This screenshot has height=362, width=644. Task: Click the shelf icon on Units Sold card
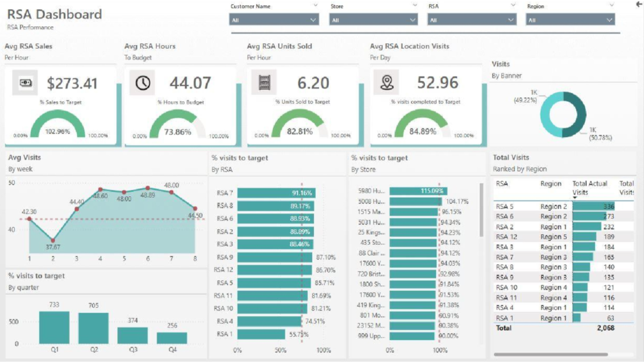coord(264,82)
